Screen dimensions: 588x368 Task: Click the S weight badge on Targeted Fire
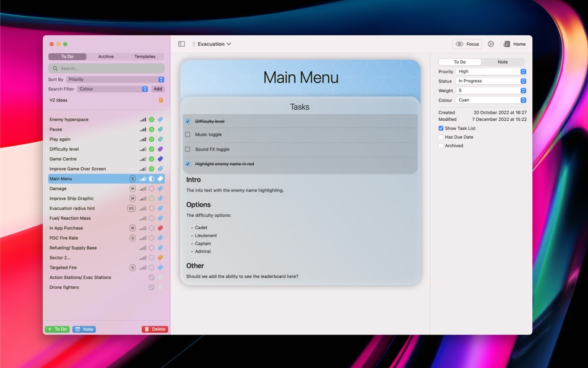(x=132, y=268)
